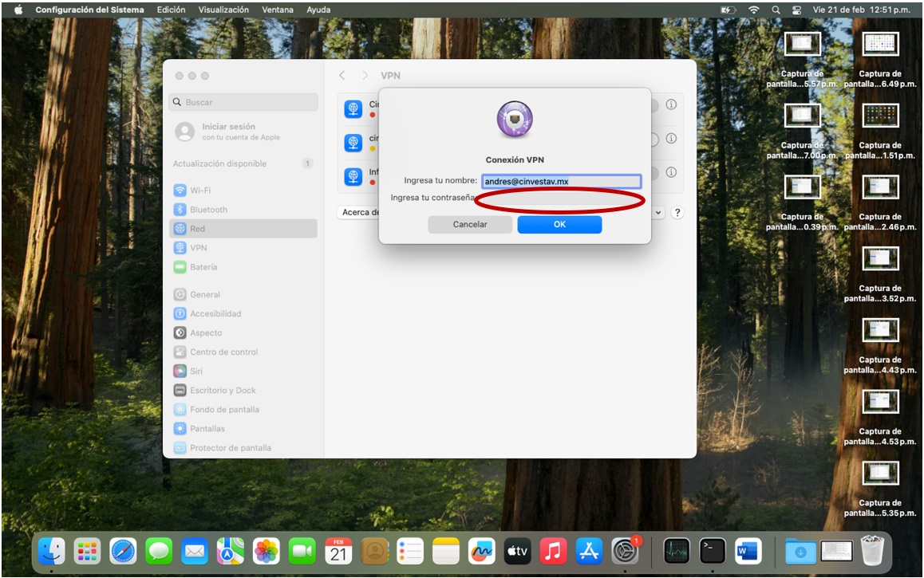Open info for the first VPN entry
The width and height of the screenshot is (924, 578).
coord(671,104)
